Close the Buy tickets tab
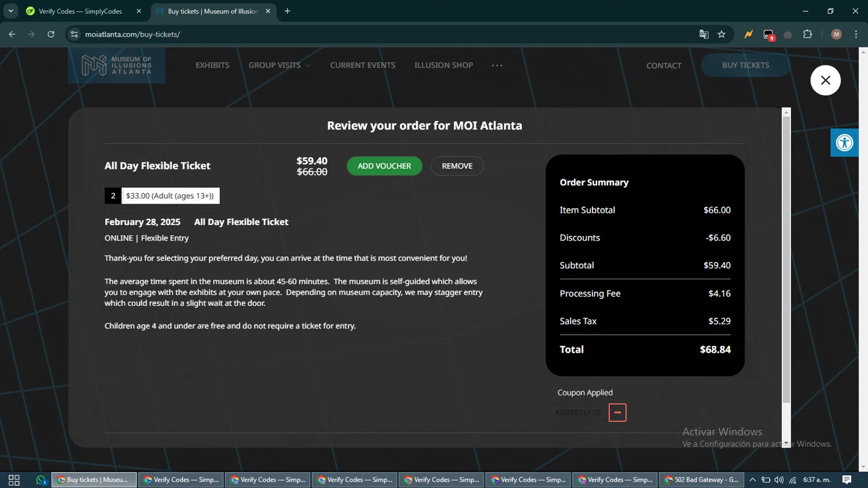868x488 pixels. 268,11
